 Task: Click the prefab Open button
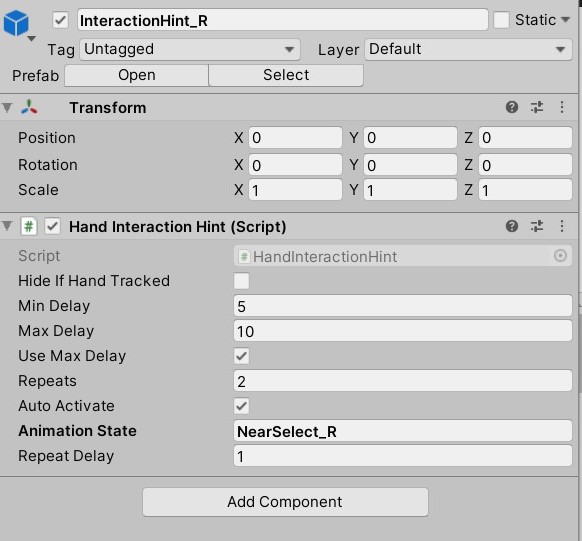coord(137,75)
